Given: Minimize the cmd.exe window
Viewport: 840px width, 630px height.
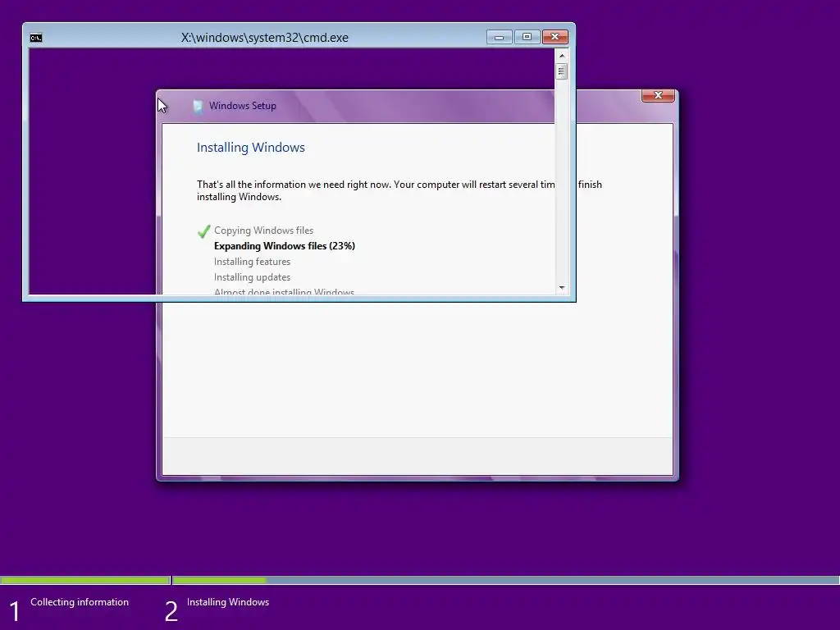Looking at the screenshot, I should click(500, 37).
